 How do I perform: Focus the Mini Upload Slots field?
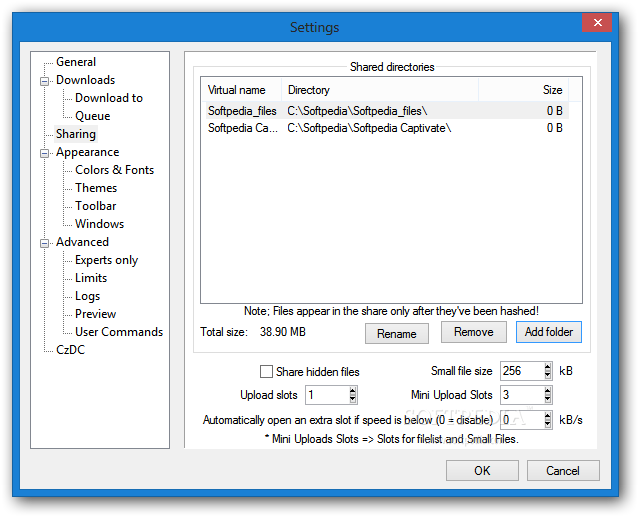[522, 395]
